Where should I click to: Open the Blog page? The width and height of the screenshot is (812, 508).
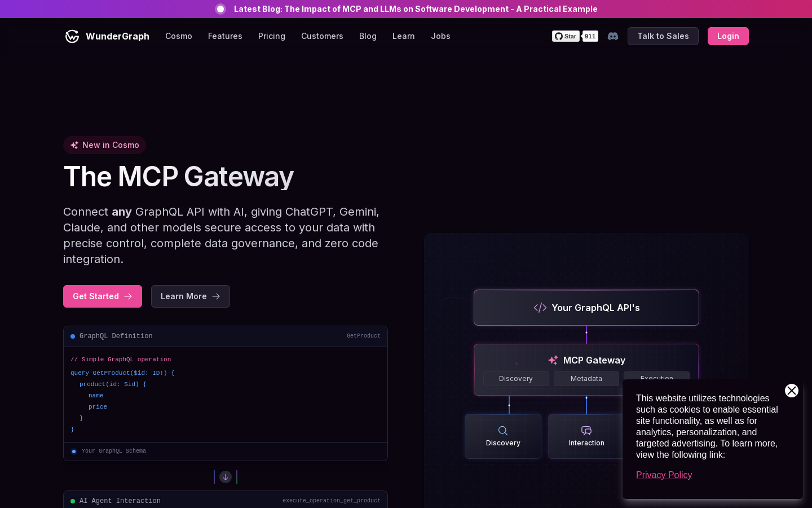[x=368, y=36]
